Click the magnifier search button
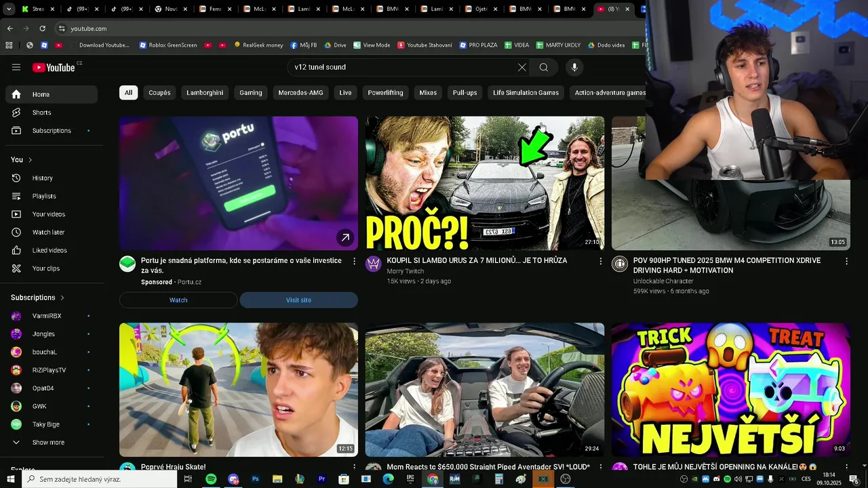The width and height of the screenshot is (868, 488). click(544, 67)
